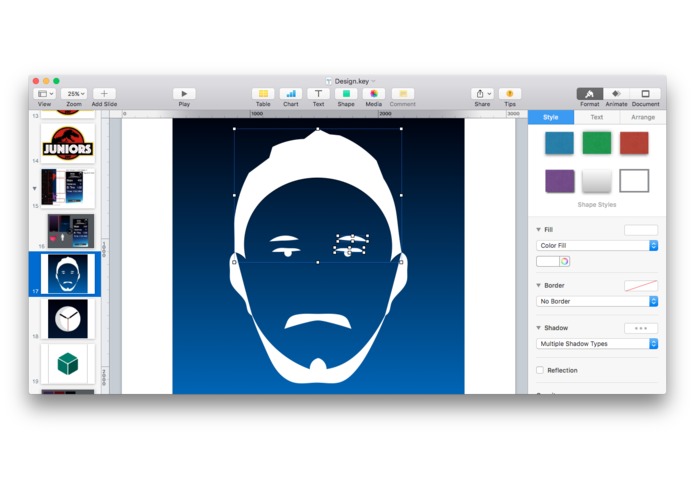Viewport: 695px width, 494px height.
Task: Toggle the Format inspector
Action: point(590,93)
